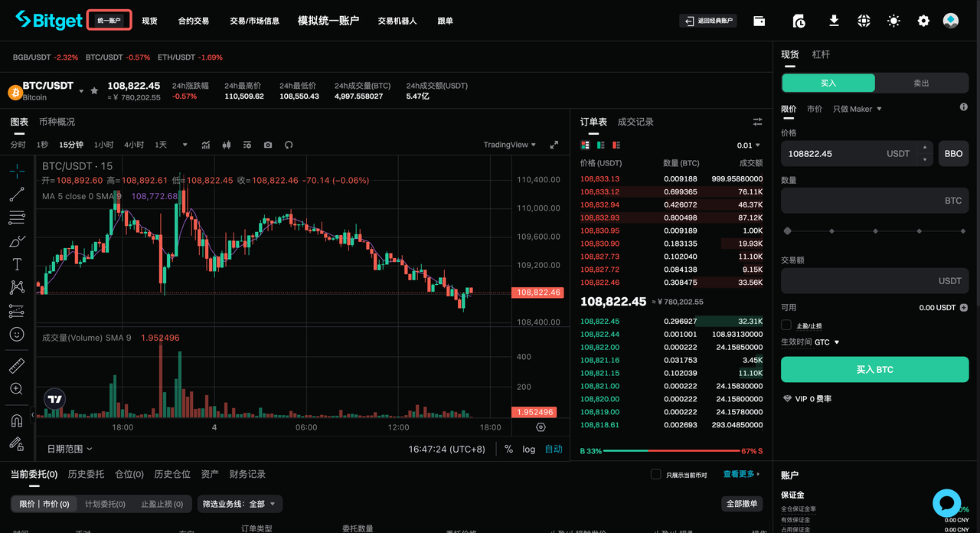Toggle lock all drawing tools
The width and height of the screenshot is (980, 533).
click(16, 443)
